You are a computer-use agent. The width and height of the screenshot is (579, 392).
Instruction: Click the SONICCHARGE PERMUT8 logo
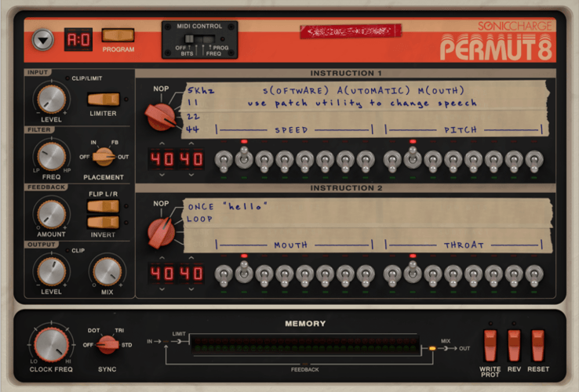tap(496, 41)
